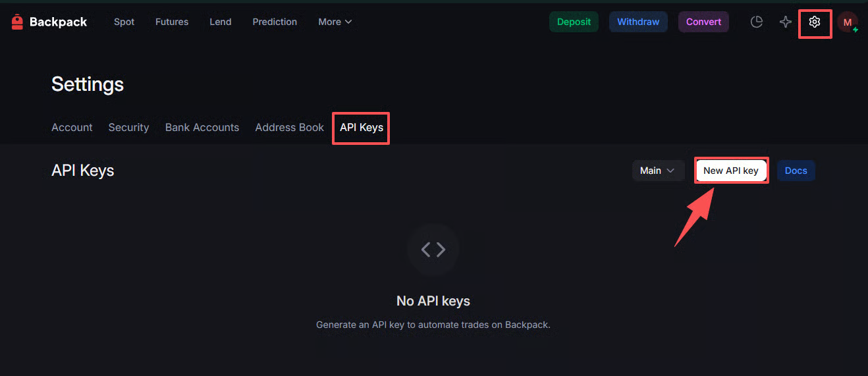Viewport: 868px width, 376px height.
Task: Open the Docs link
Action: click(x=796, y=171)
